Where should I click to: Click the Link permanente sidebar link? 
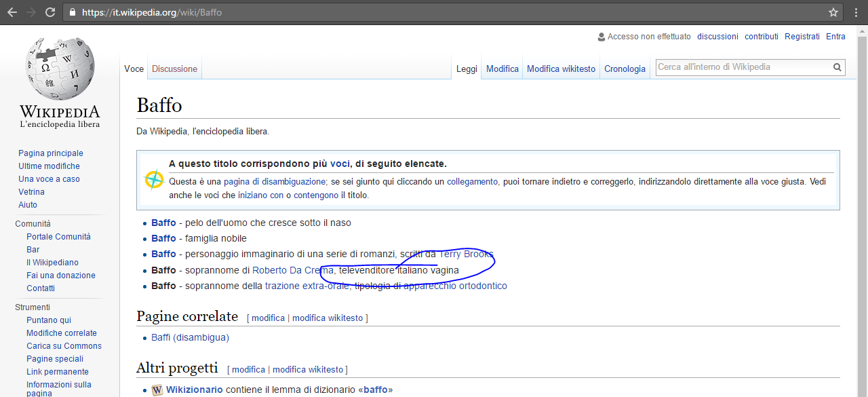click(x=58, y=372)
